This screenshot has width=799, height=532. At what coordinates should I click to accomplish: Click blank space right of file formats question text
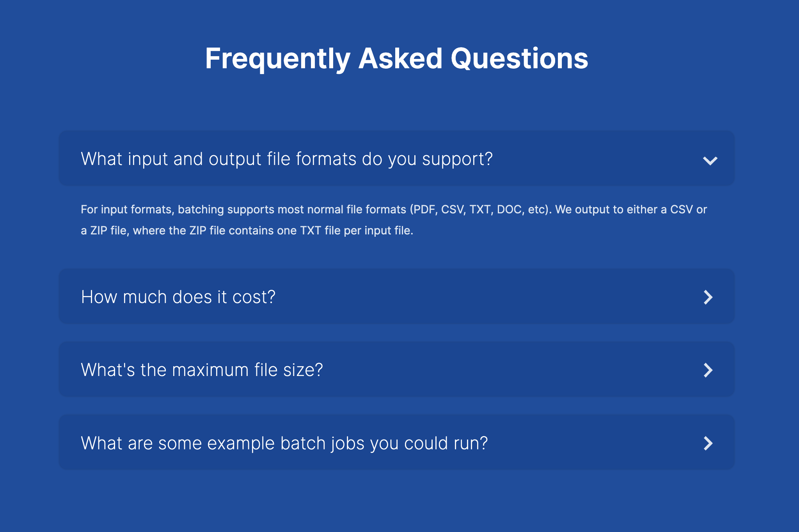[597, 158]
